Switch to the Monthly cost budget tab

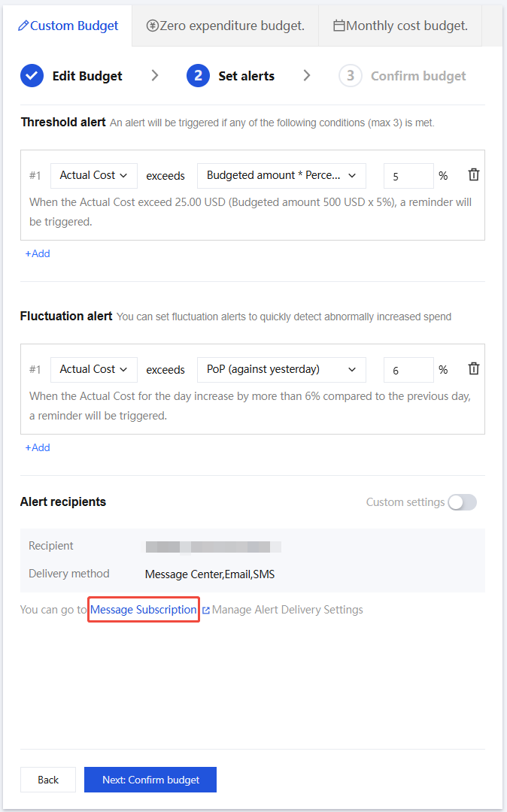tap(400, 26)
